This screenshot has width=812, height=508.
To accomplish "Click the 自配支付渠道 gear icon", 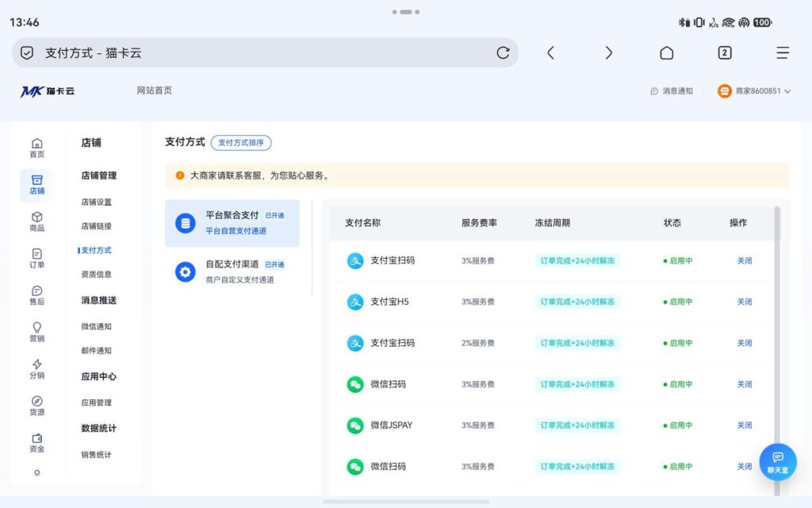I will pos(186,271).
